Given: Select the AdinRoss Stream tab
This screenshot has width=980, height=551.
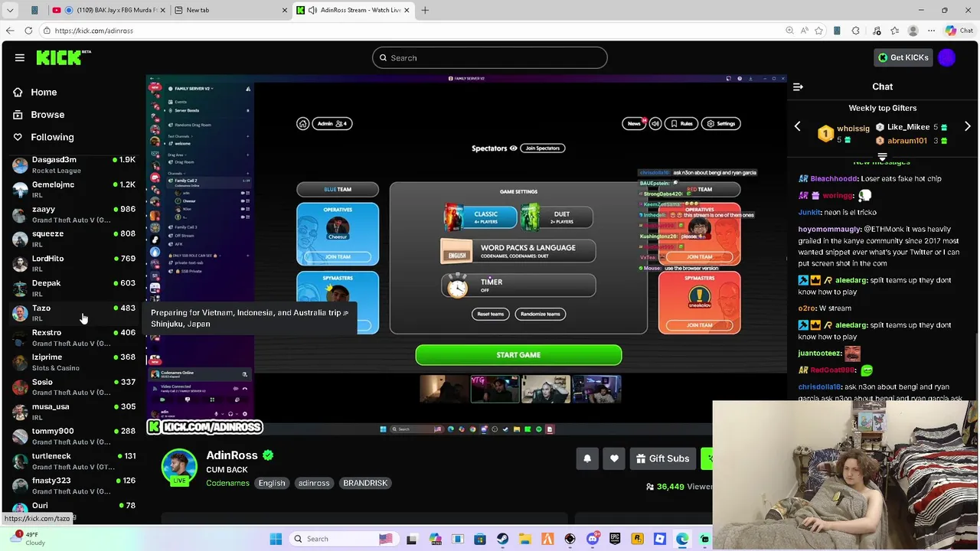Looking at the screenshot, I should pyautogui.click(x=352, y=10).
